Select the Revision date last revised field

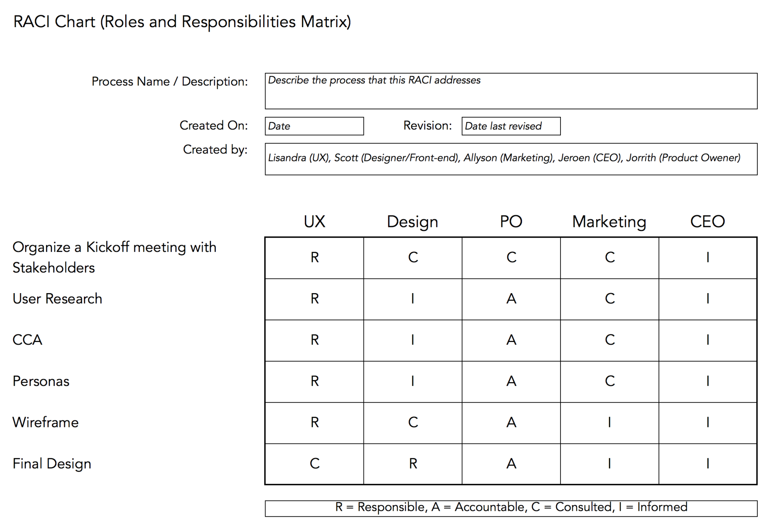point(511,126)
